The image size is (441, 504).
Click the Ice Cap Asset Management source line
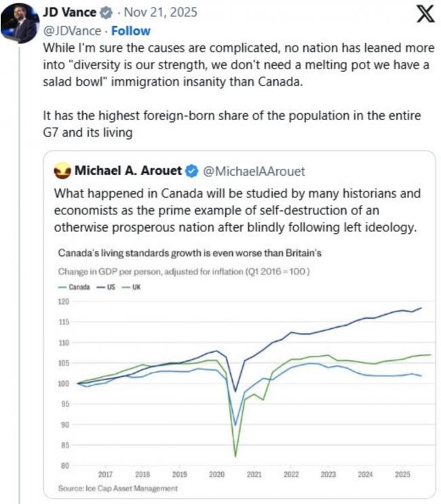click(118, 488)
